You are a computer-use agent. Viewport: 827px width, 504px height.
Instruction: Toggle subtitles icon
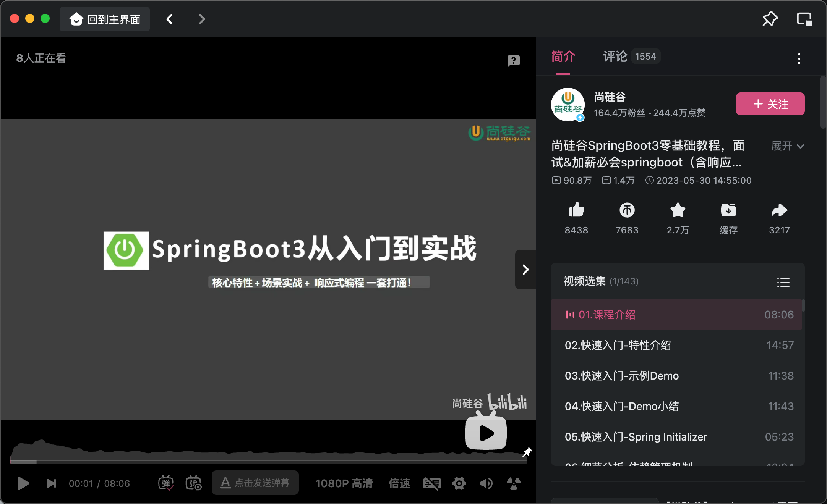click(432, 483)
